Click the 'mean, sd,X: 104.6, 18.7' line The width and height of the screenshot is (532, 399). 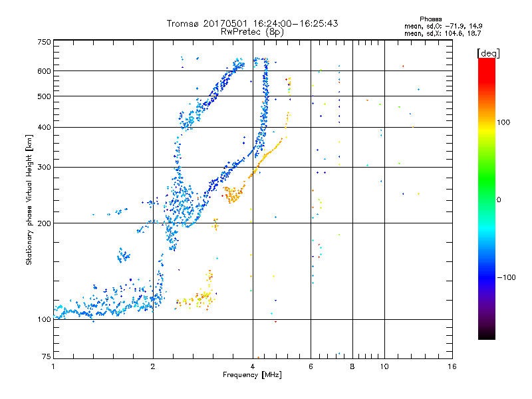pyautogui.click(x=442, y=33)
